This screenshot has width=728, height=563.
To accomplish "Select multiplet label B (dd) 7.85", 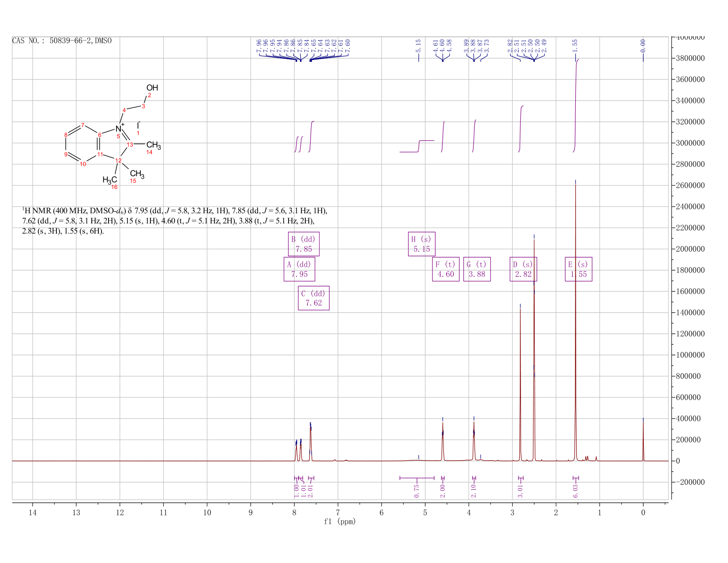I will (x=304, y=244).
